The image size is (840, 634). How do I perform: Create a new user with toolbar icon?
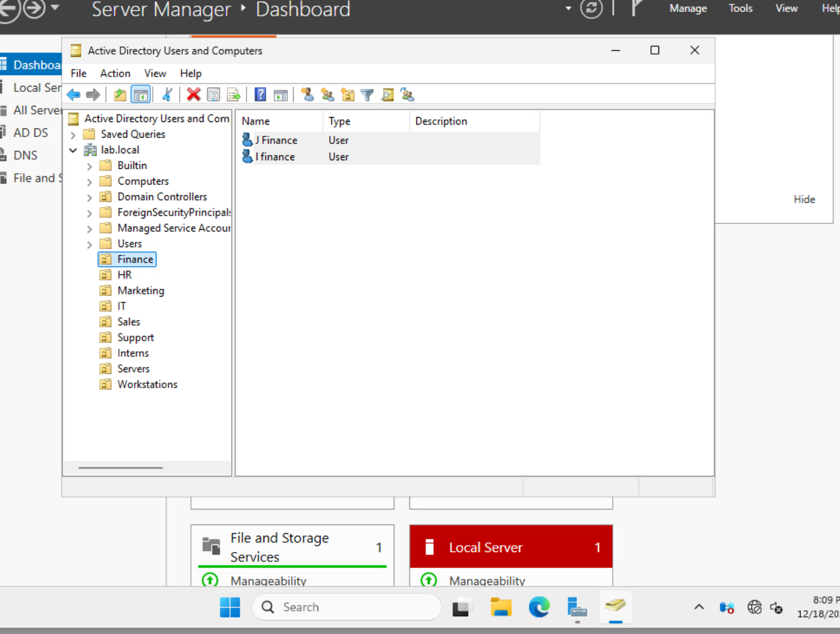(x=307, y=95)
